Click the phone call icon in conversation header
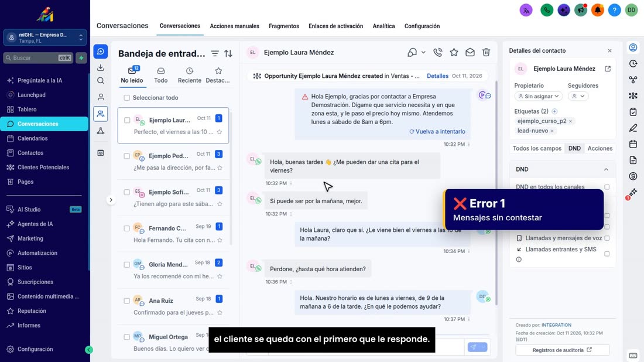This screenshot has height=362, width=644. 438,52
